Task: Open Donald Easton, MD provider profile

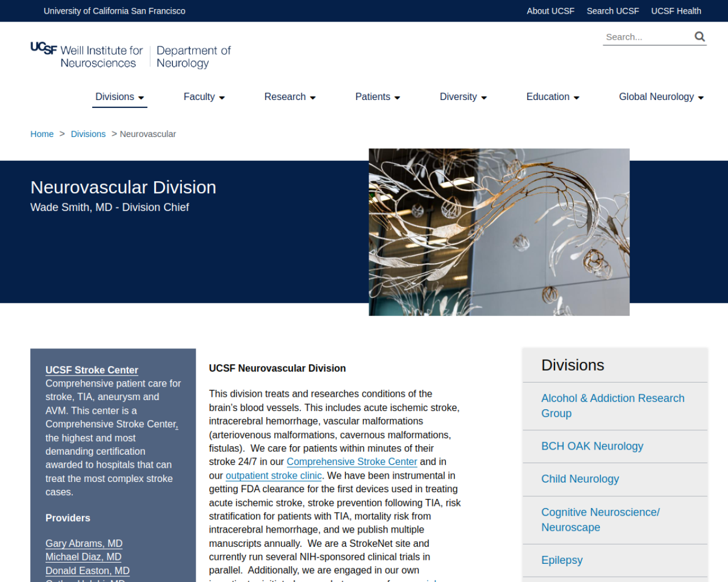Action: (x=88, y=571)
